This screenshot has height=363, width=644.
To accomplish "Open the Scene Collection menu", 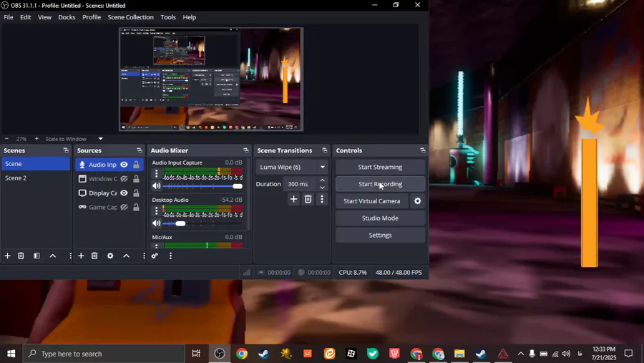I will (131, 17).
